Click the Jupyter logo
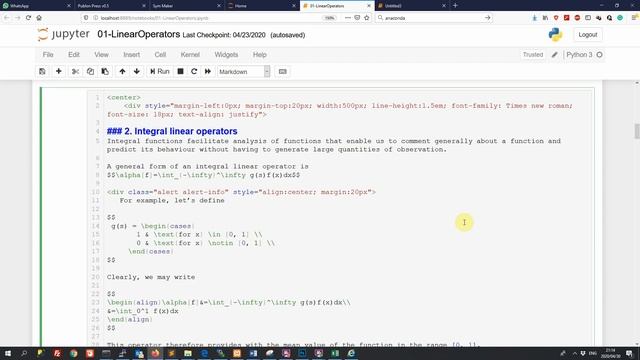Screen dimensions: 640x360 [x=63, y=34]
